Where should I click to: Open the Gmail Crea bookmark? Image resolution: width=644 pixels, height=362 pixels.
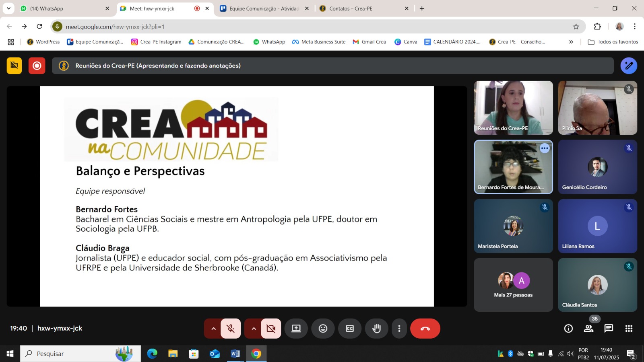(x=369, y=42)
